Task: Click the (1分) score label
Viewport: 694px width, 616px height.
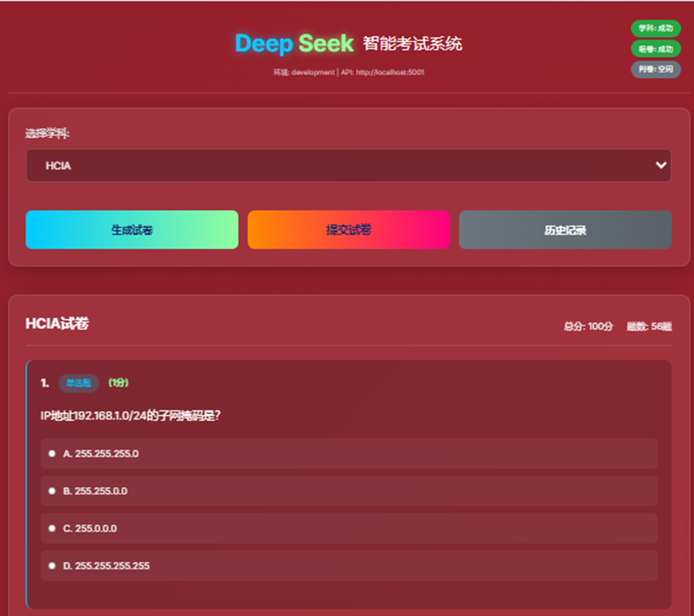Action: tap(119, 383)
